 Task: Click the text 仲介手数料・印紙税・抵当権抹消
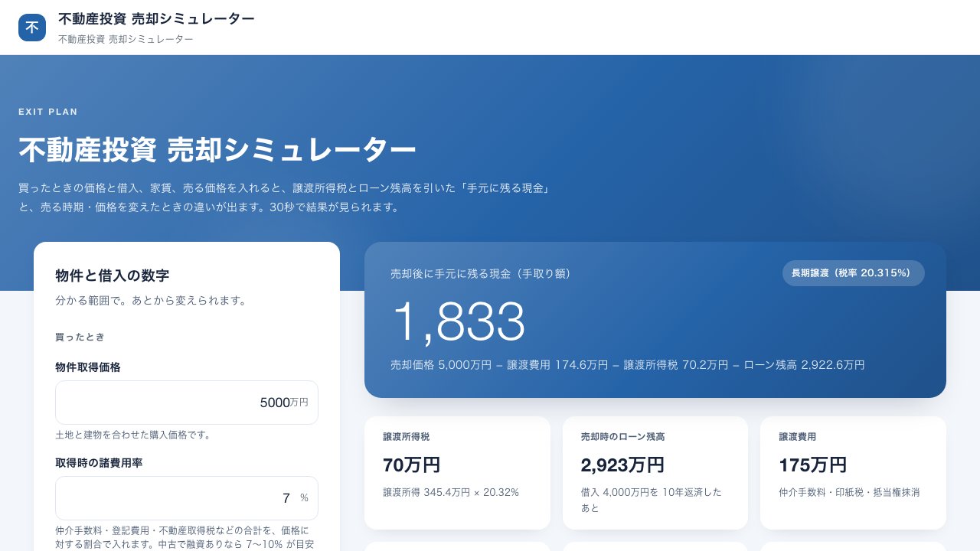tap(849, 492)
